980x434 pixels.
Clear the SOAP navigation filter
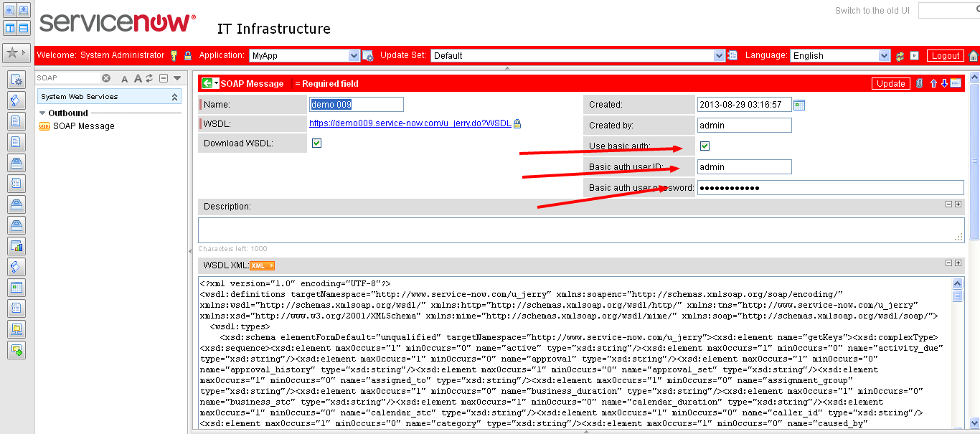pyautogui.click(x=106, y=78)
